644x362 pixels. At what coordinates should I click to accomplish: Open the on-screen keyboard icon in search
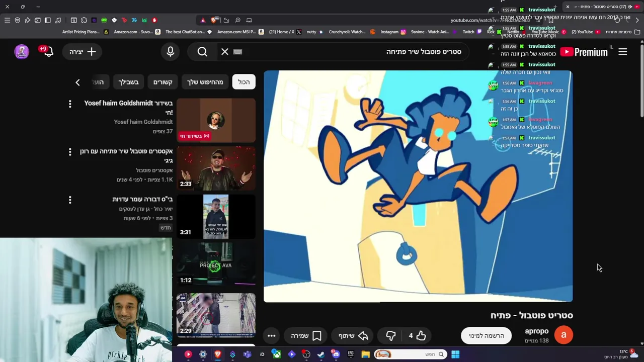238,52
